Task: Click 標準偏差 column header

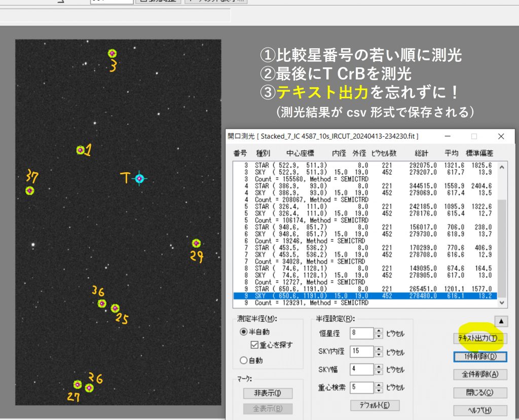Action: pyautogui.click(x=479, y=153)
